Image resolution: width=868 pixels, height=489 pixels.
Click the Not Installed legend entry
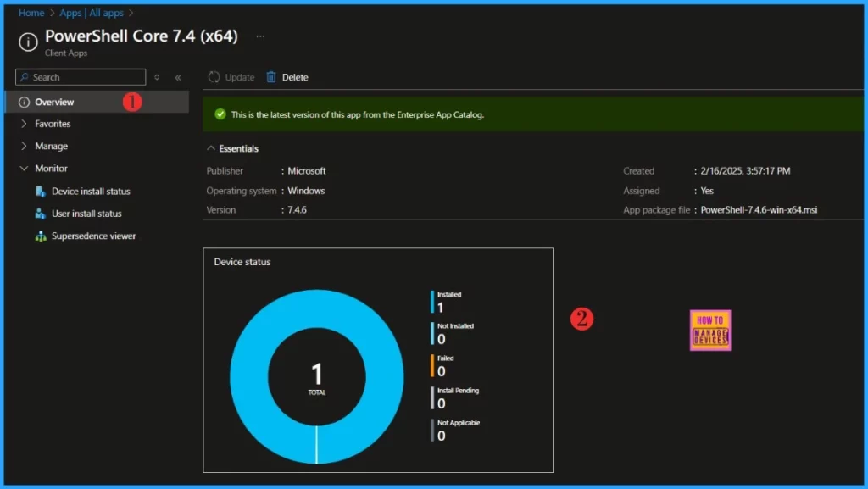[x=453, y=334]
